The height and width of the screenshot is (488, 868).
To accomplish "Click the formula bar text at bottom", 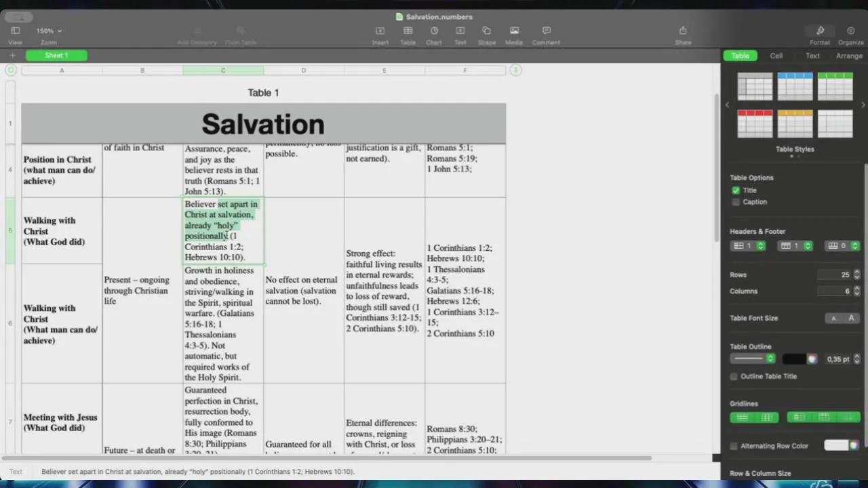I will 198,472.
